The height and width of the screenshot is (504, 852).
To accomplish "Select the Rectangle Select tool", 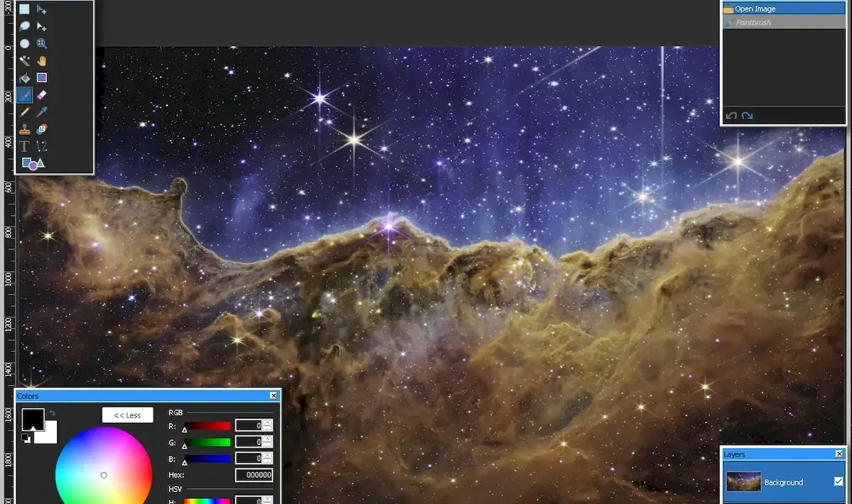I will (x=25, y=9).
